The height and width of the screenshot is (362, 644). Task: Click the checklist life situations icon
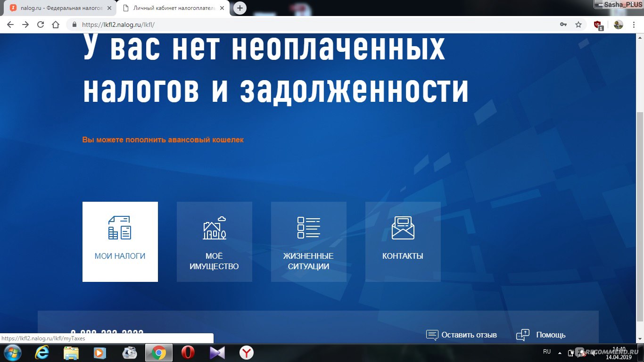[309, 228]
